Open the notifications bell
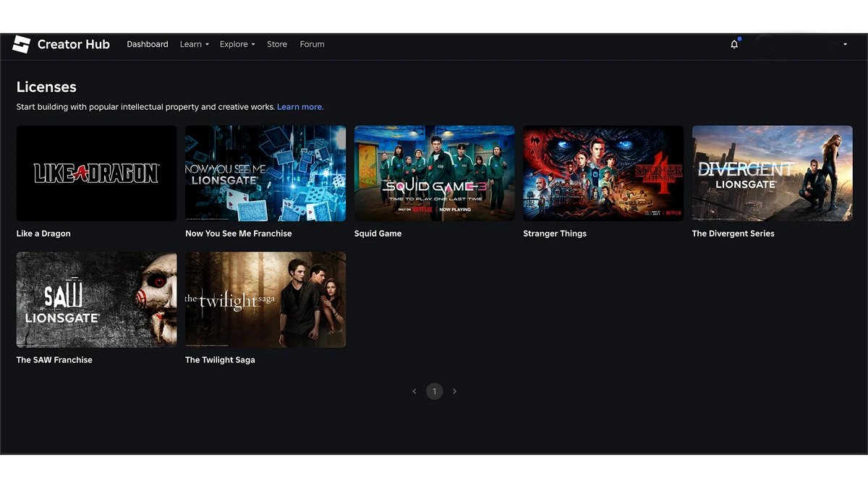Viewport: 868px width, 488px height. tap(734, 44)
